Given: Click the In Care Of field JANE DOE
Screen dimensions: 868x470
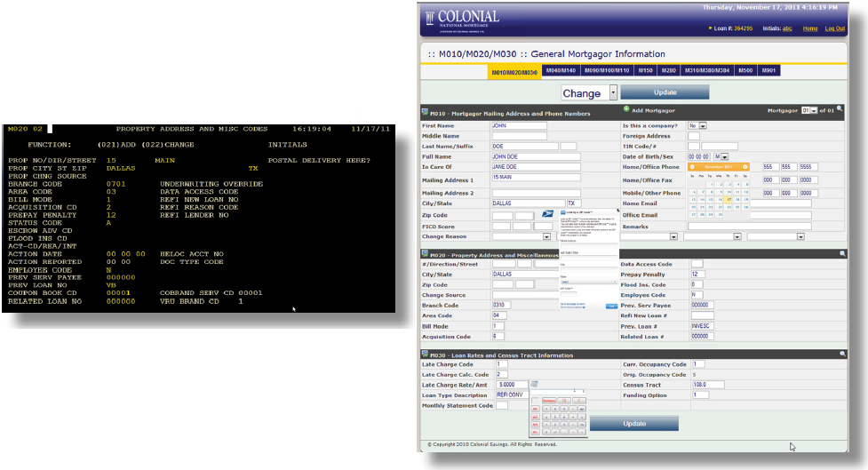Looking at the screenshot, I should tap(536, 167).
